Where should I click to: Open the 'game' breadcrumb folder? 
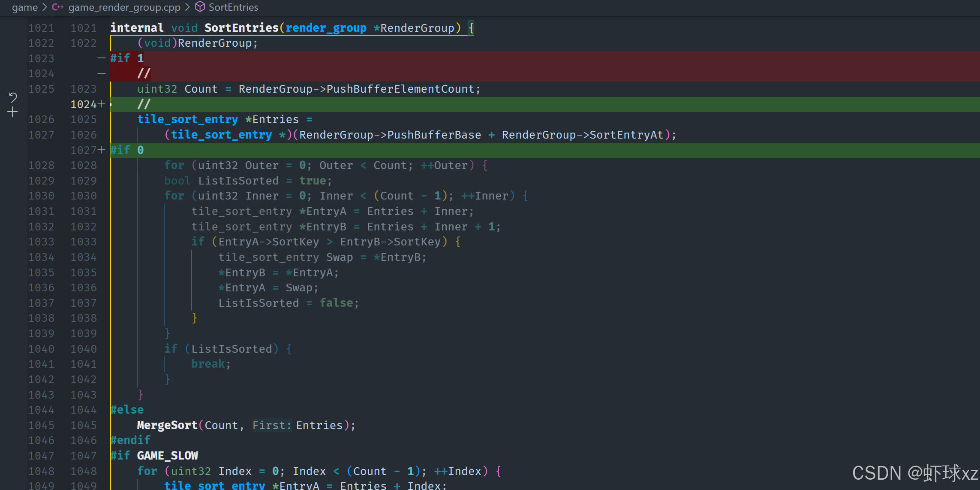pos(25,7)
